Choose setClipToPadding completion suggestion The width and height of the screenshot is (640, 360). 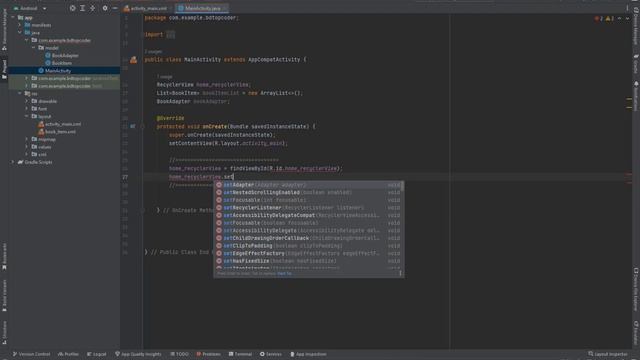[309, 246]
